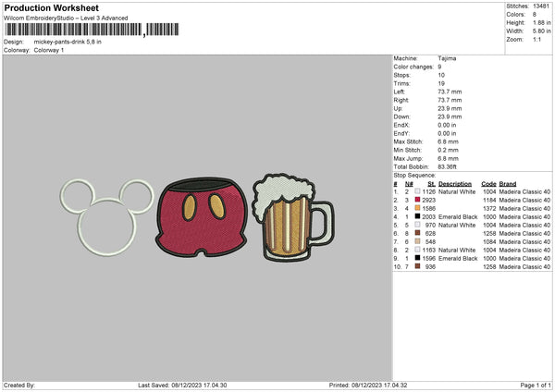
Task: Pick the red swatch for 2923 stitches
Action: [x=418, y=200]
